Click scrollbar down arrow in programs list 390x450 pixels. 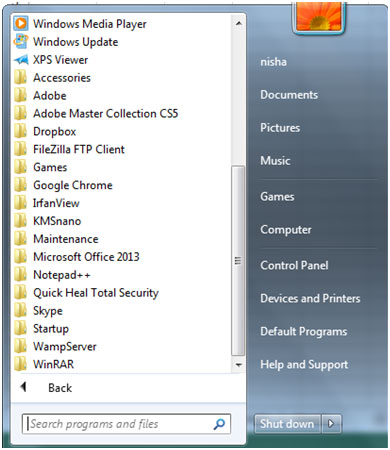238,365
